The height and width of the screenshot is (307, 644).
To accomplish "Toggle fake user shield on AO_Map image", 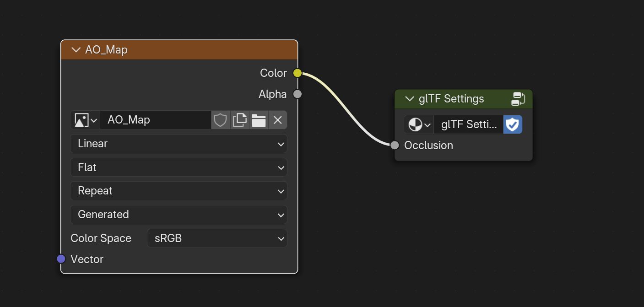I will pyautogui.click(x=221, y=120).
